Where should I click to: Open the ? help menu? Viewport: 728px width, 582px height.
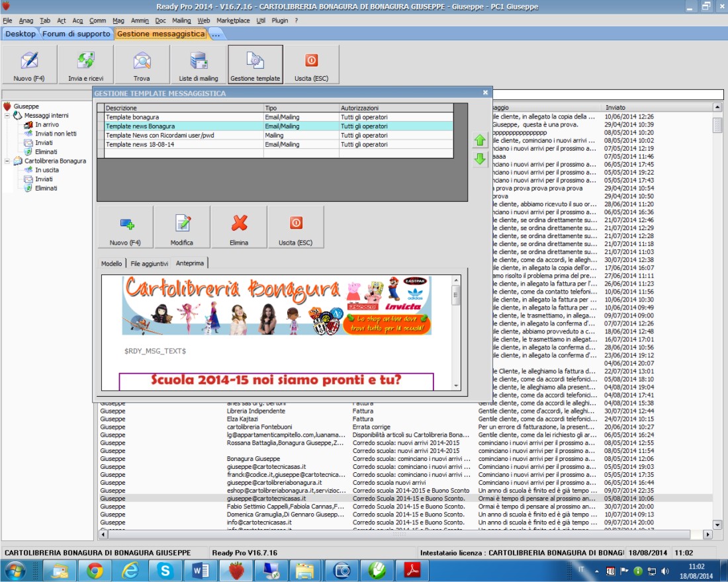click(296, 21)
